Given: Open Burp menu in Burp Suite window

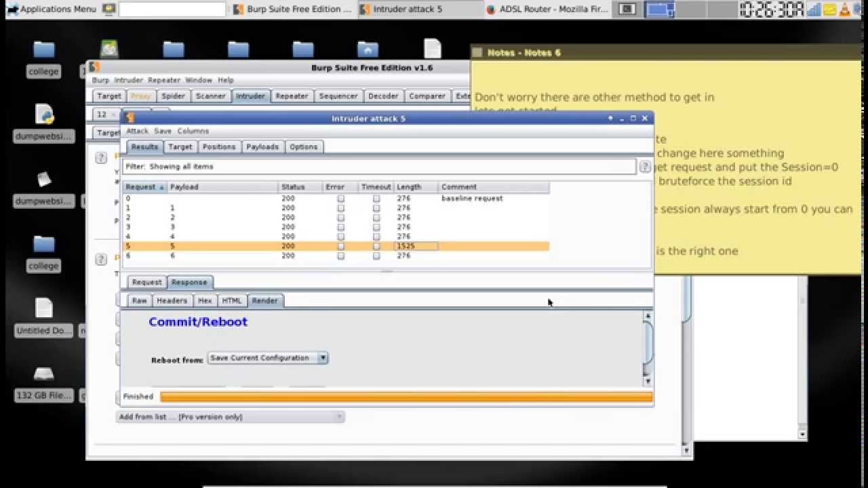Looking at the screenshot, I should pos(100,80).
